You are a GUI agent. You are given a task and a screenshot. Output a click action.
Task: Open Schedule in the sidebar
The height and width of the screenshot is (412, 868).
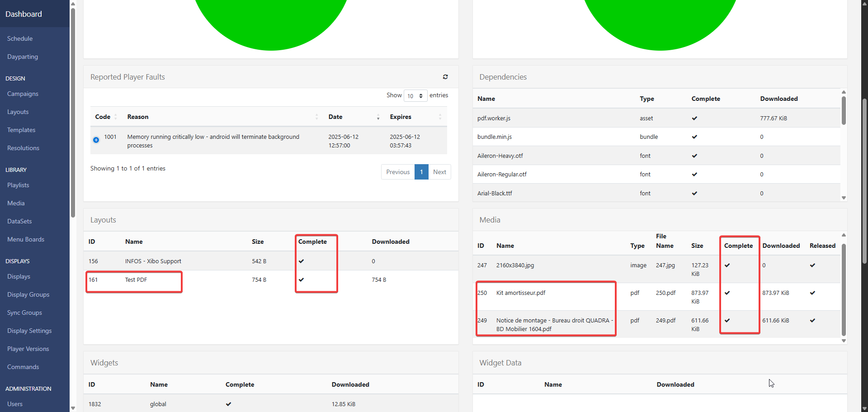coord(20,39)
